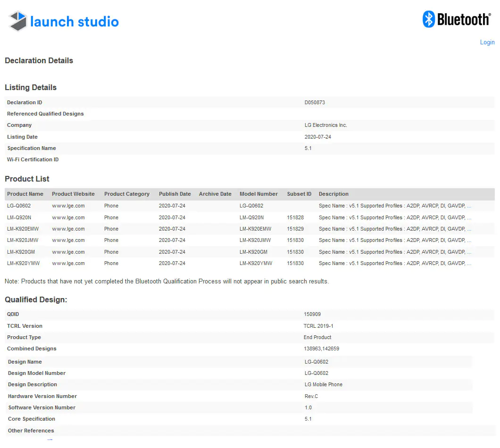Click product name LG-Q0602 in Product List
The height and width of the screenshot is (448, 500).
tap(19, 206)
